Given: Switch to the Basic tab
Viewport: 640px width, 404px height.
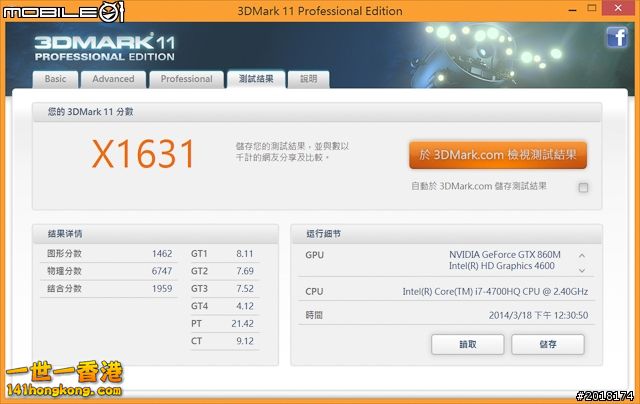Looking at the screenshot, I should click(x=55, y=79).
